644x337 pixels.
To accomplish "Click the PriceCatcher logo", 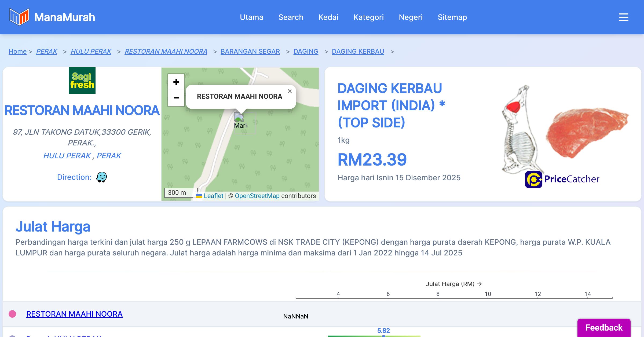I will 562,179.
